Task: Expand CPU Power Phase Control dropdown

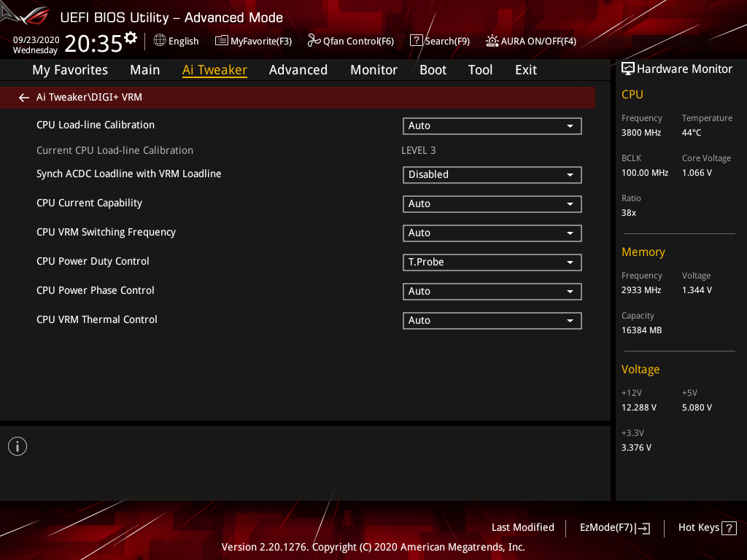Action: point(492,292)
